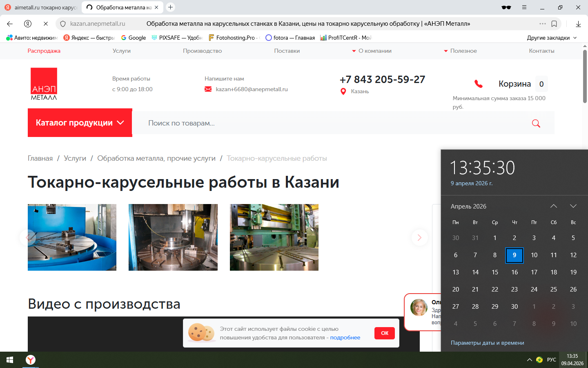The height and width of the screenshot is (368, 588).
Task: Open the Fotohosting.Pro bookmark
Action: tap(234, 38)
